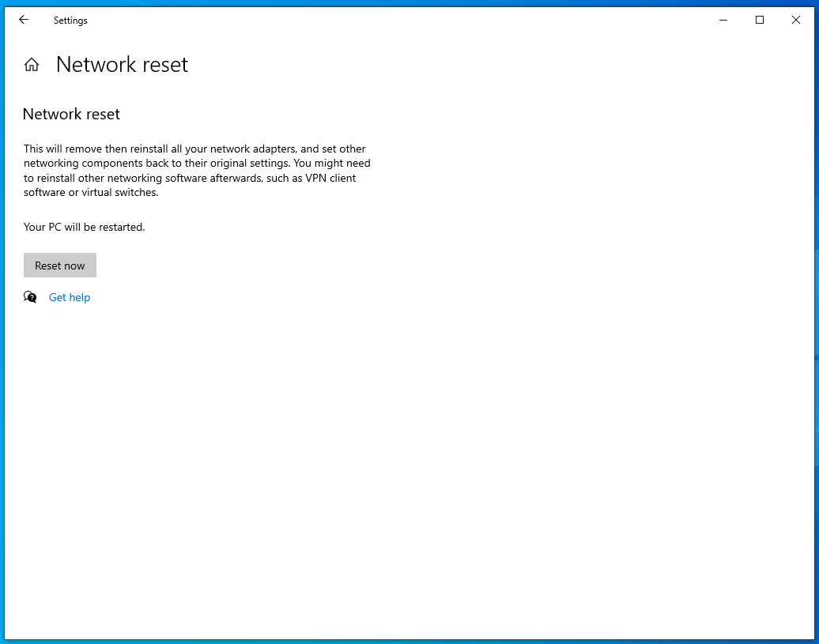
Task: Open the Get help link
Action: 70,297
